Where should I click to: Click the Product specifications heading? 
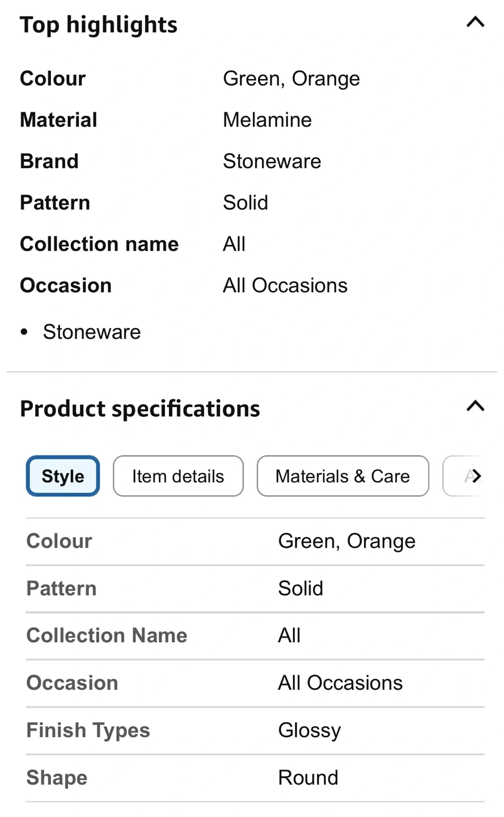pyautogui.click(x=140, y=409)
